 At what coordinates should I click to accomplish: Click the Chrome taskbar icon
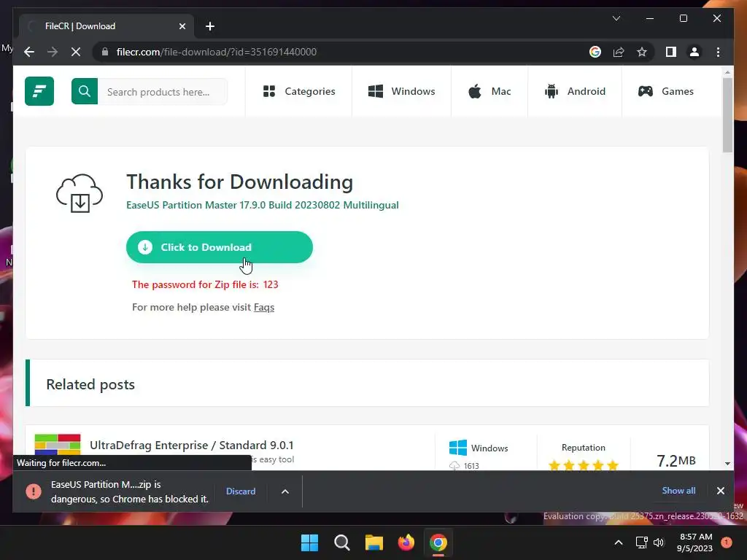(x=438, y=542)
